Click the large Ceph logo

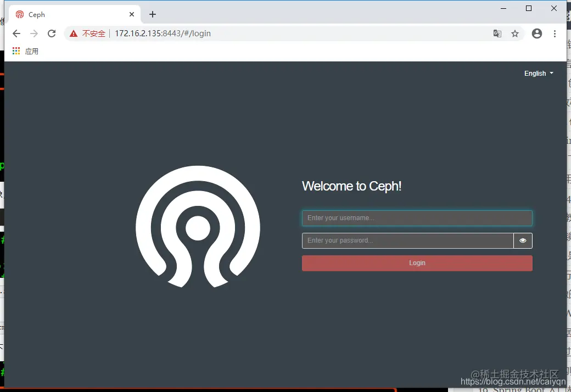click(x=198, y=227)
